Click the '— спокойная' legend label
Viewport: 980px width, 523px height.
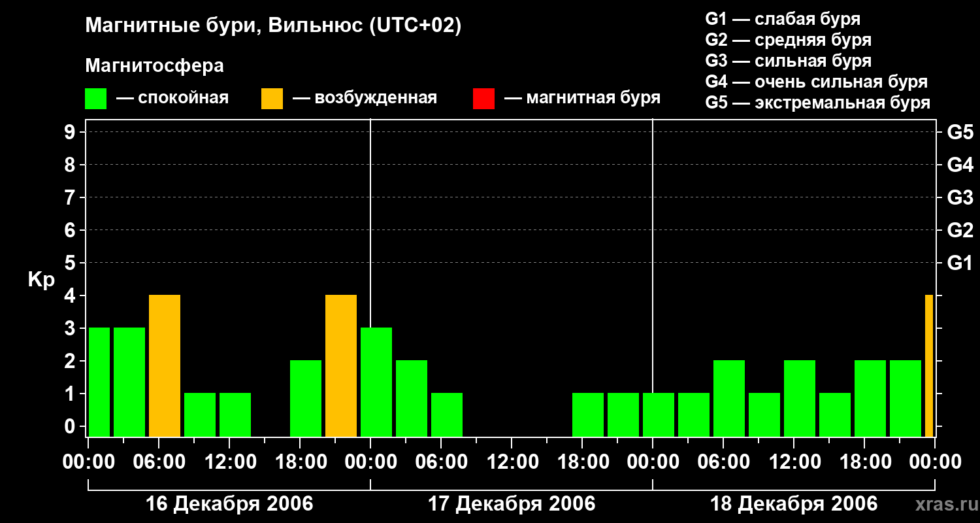pos(172,98)
